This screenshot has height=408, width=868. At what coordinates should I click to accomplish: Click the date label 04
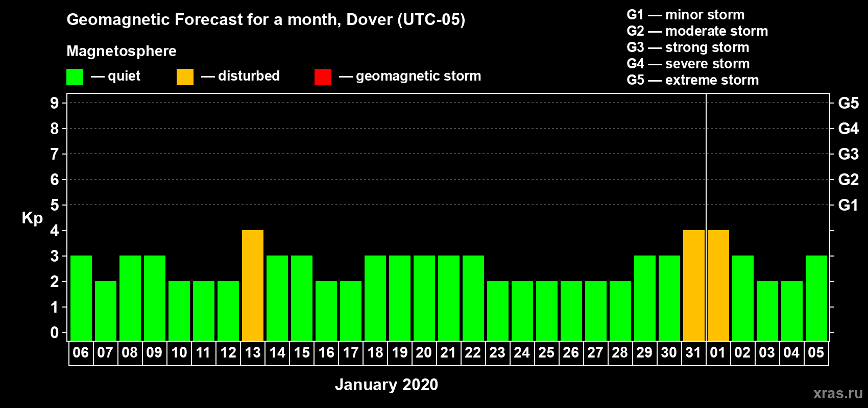(x=791, y=352)
